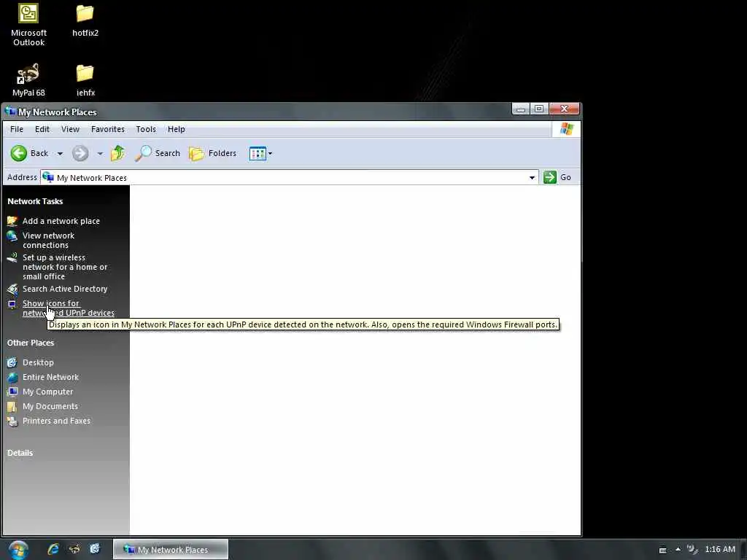Click the wireless network setup icon
Viewport: 747px width, 560px height.
12,257
